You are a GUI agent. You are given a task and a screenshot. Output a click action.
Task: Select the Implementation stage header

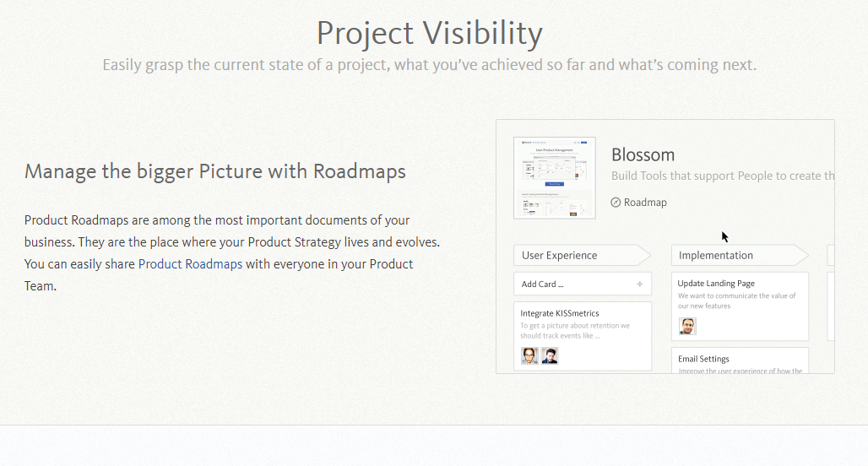point(738,256)
